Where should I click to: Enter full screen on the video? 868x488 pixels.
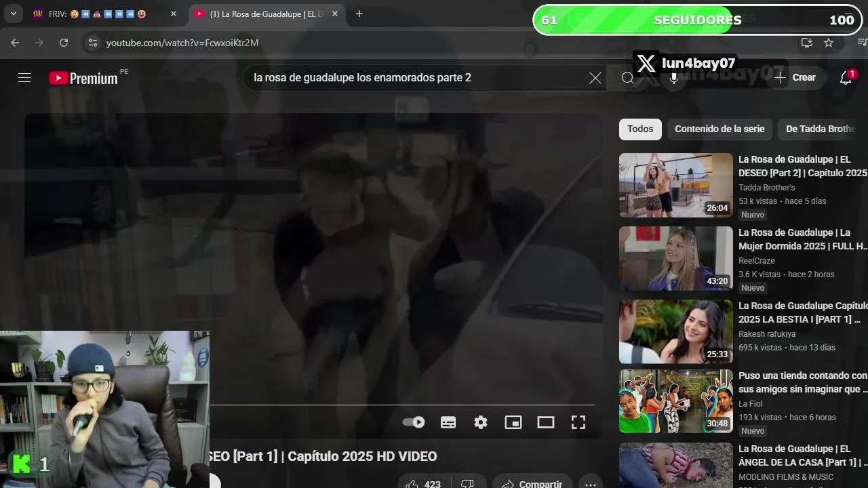click(x=578, y=422)
